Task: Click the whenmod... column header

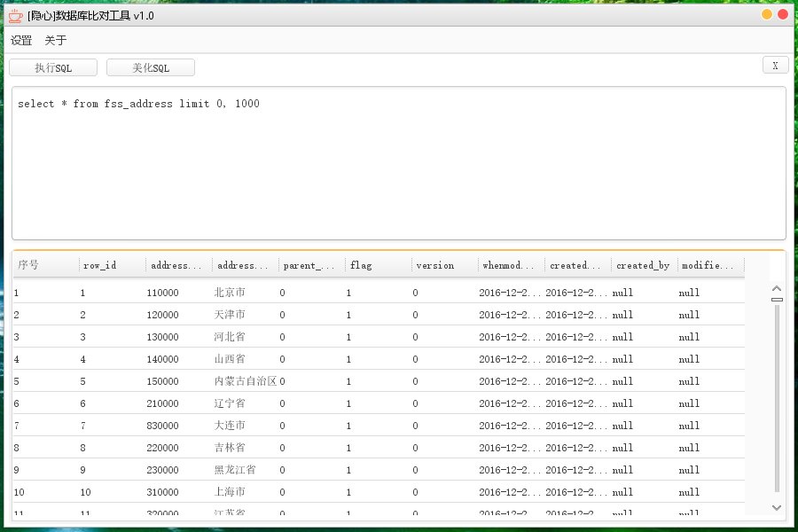Action: [511, 265]
